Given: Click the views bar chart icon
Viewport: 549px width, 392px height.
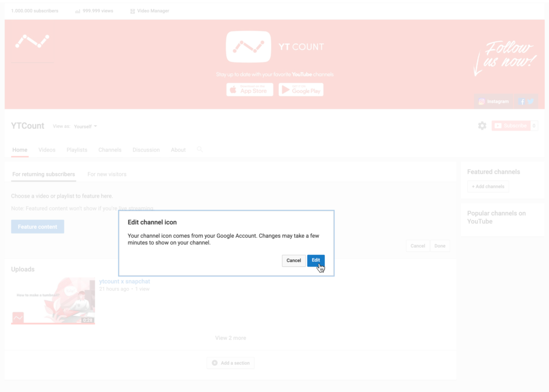Looking at the screenshot, I should tap(78, 11).
